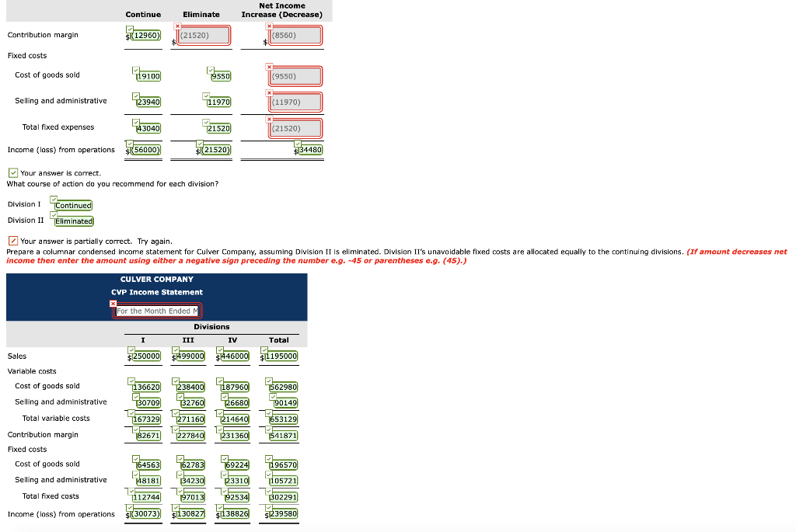Image resolution: width=796 pixels, height=532 pixels.
Task: Select the Total fixed expenses Continue field 43040
Action: tap(148, 128)
